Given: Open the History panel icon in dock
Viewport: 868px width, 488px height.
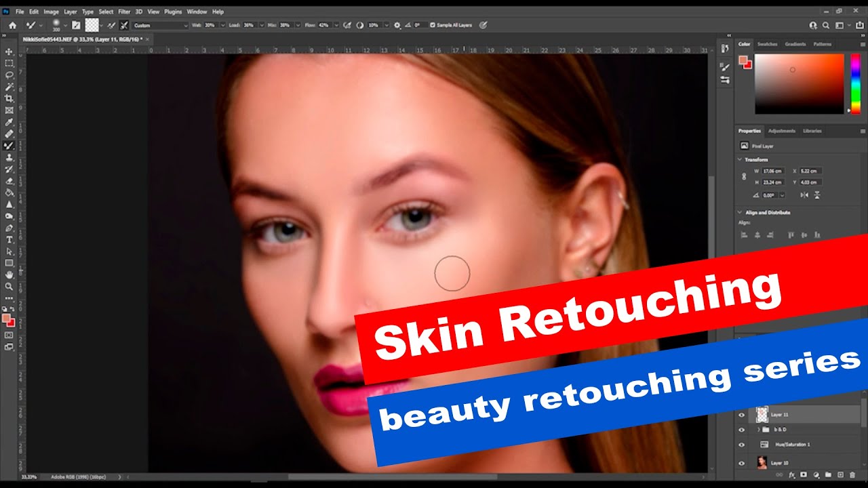Looking at the screenshot, I should (726, 48).
